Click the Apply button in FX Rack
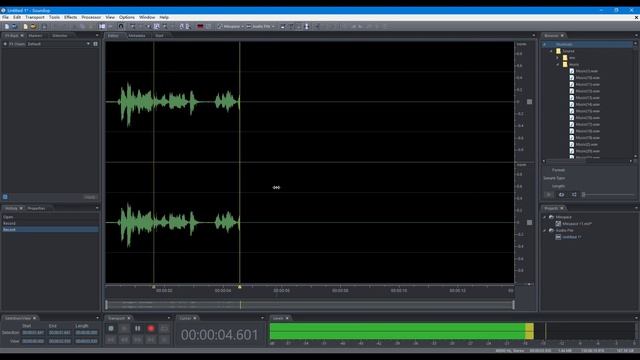Screen dimensions: 640x360 [x=90, y=197]
